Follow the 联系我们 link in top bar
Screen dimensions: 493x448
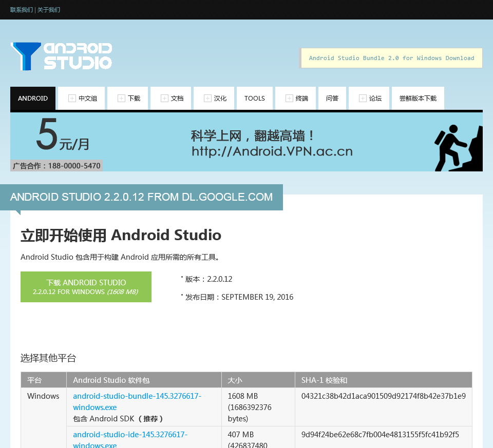click(x=22, y=10)
